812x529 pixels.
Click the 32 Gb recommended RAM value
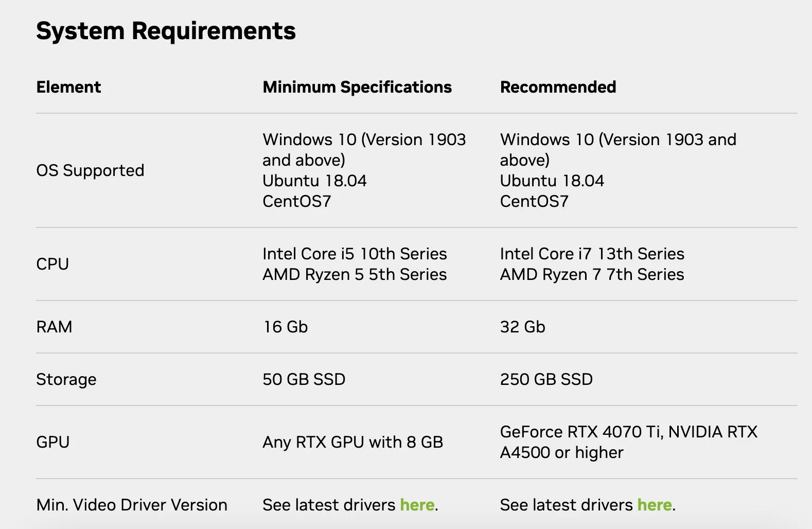[x=522, y=327]
